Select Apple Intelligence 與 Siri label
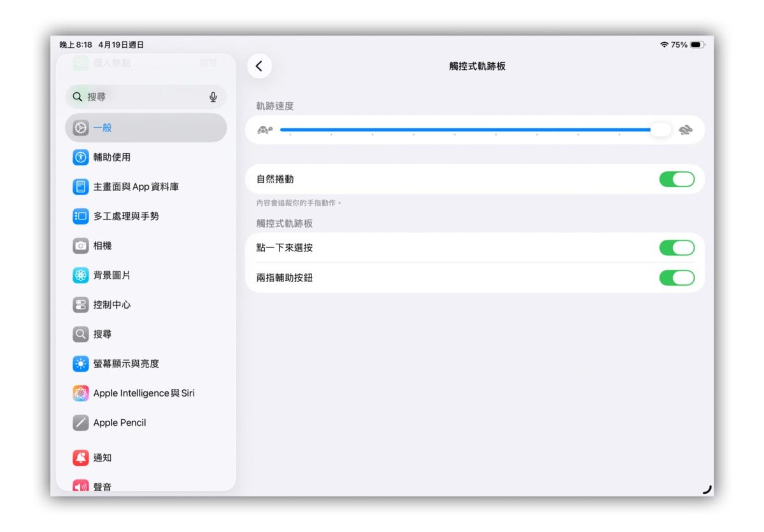 point(144,393)
